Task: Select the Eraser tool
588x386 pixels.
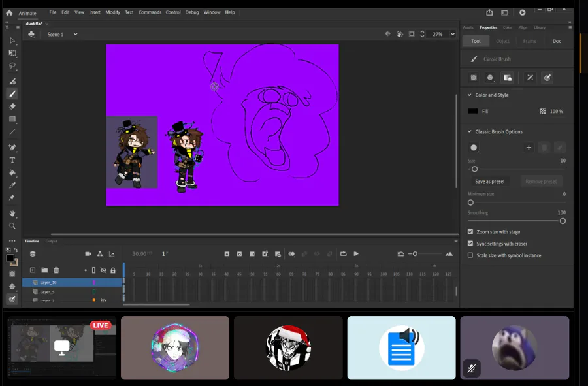Action: [12, 106]
